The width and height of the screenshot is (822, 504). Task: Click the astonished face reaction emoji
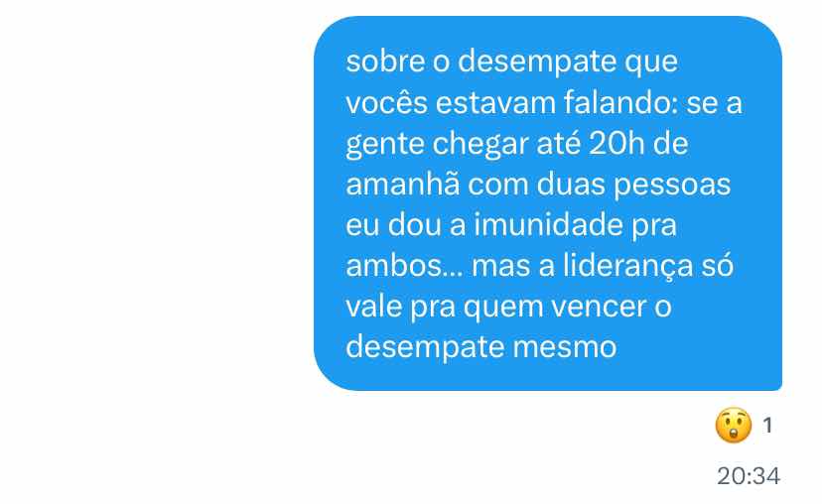coord(733,425)
